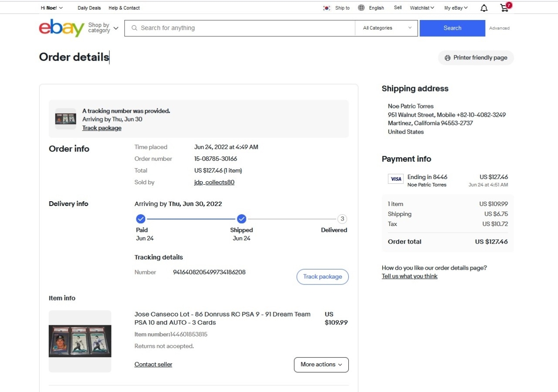Click Track package link in tracking banner
This screenshot has width=558, height=392.
pos(102,128)
